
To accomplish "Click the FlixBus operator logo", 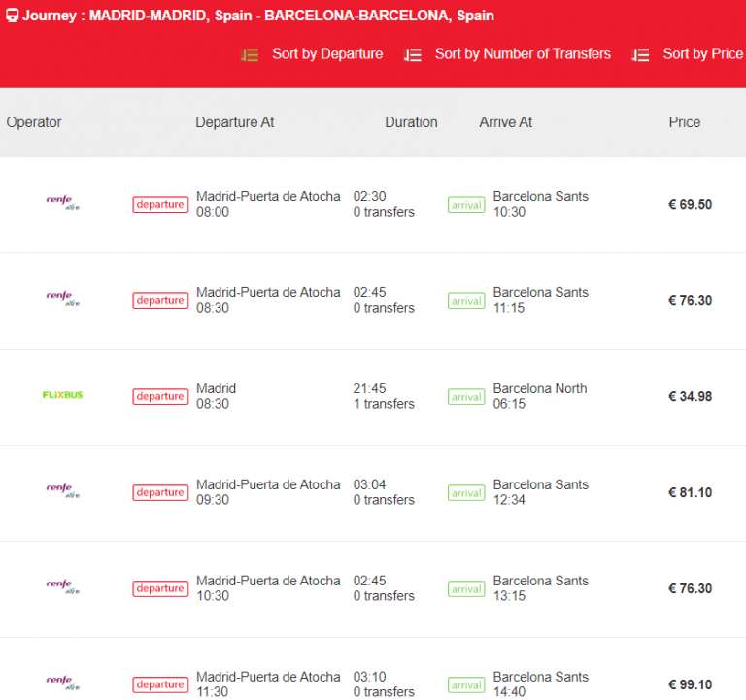I will [62, 395].
